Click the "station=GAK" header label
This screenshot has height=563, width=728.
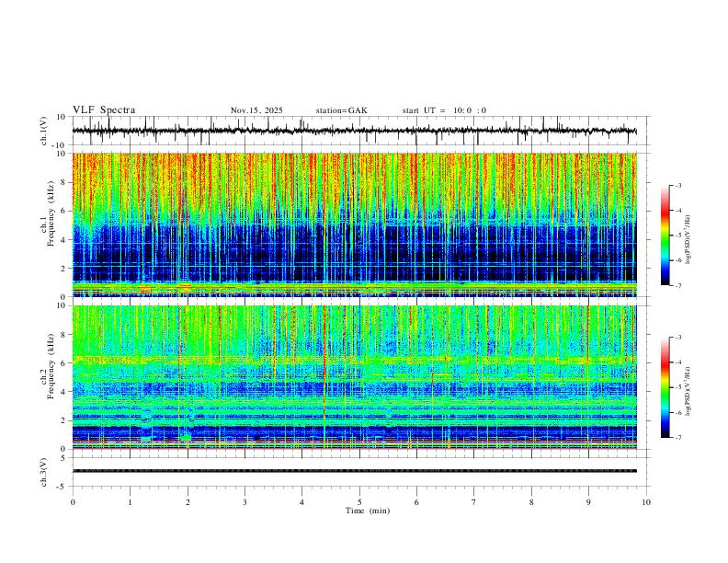click(x=342, y=110)
